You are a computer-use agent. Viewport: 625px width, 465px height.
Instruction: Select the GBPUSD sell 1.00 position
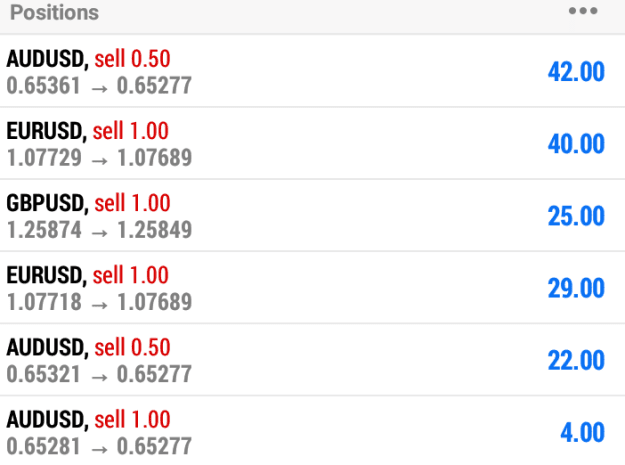312,216
